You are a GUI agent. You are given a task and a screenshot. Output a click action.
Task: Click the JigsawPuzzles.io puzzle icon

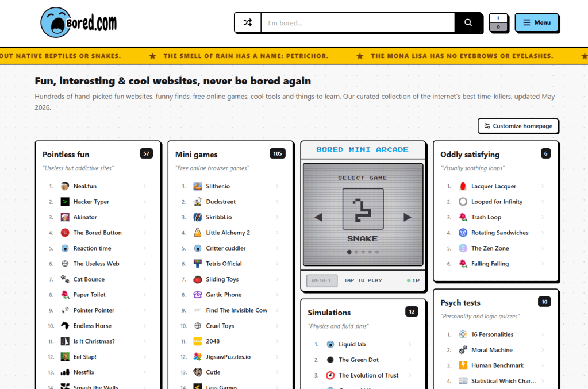198,357
